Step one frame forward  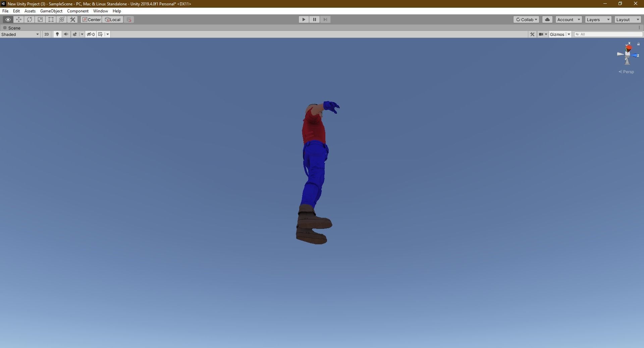point(325,19)
